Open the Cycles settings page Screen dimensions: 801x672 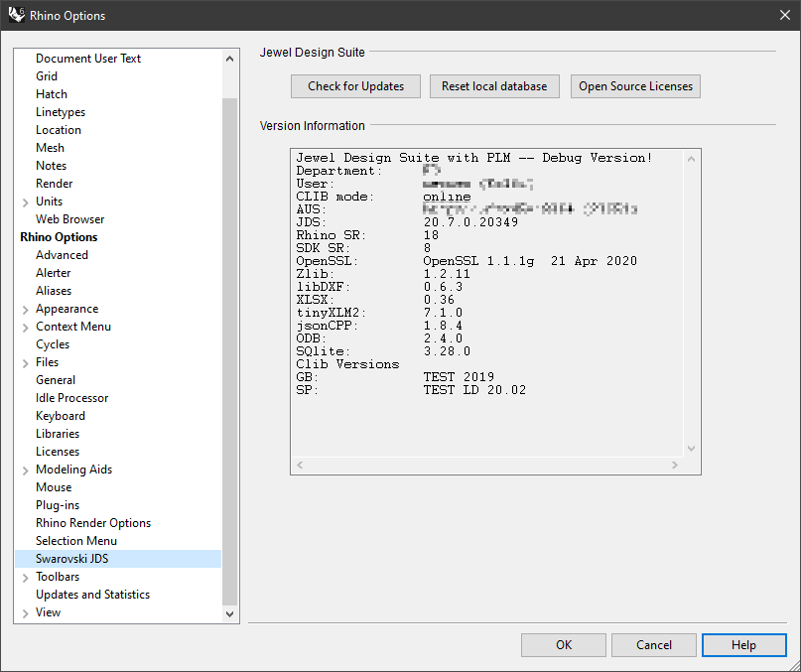(x=53, y=344)
